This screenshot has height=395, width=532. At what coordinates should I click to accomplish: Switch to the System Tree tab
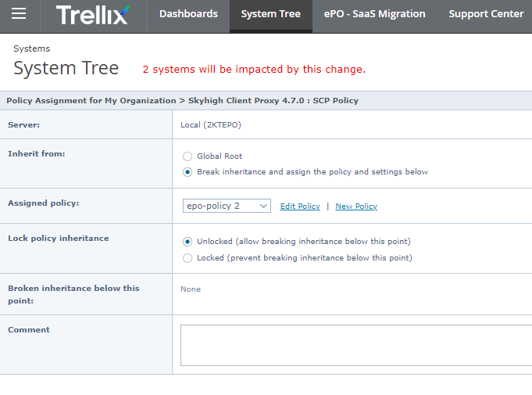270,14
